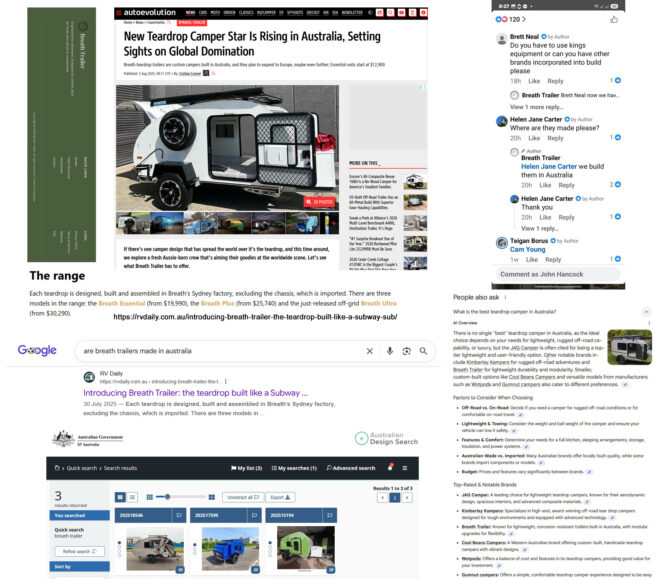Tap Teigan Borus profile avatar
The height and width of the screenshot is (579, 660).
(501, 243)
